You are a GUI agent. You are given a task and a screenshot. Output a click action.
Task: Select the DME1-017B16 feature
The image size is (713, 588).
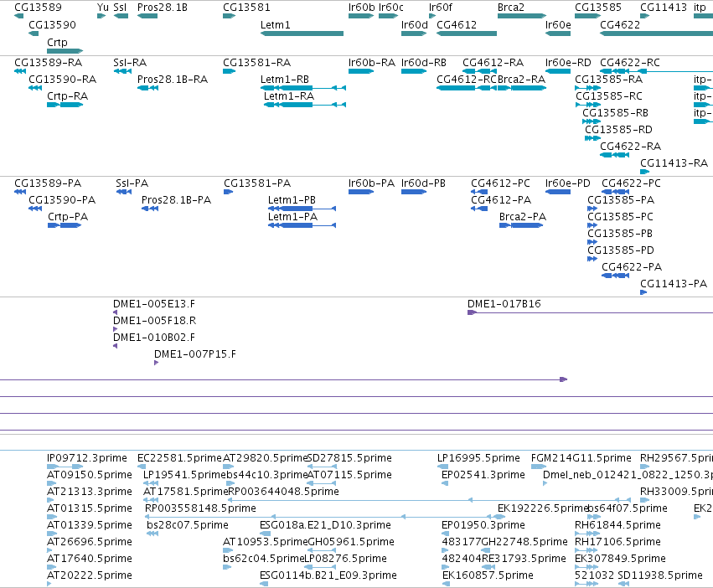[x=504, y=304]
